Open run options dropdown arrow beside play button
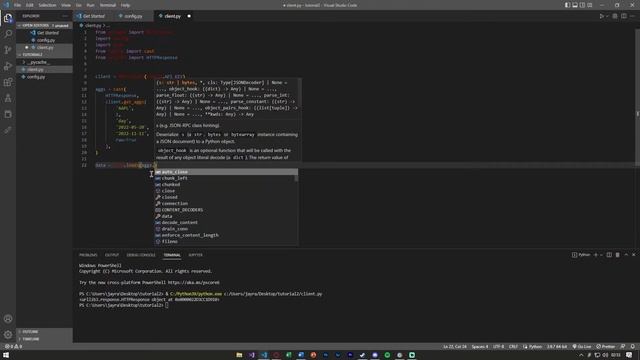 tap(607, 16)
